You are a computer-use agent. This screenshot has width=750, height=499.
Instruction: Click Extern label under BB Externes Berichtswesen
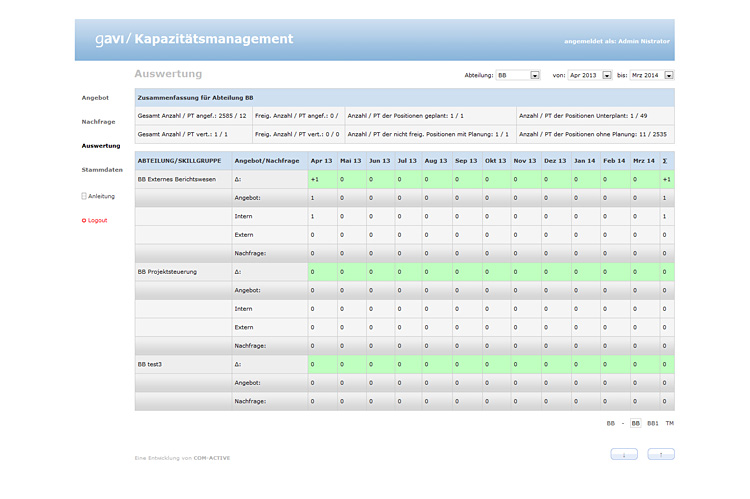click(243, 235)
